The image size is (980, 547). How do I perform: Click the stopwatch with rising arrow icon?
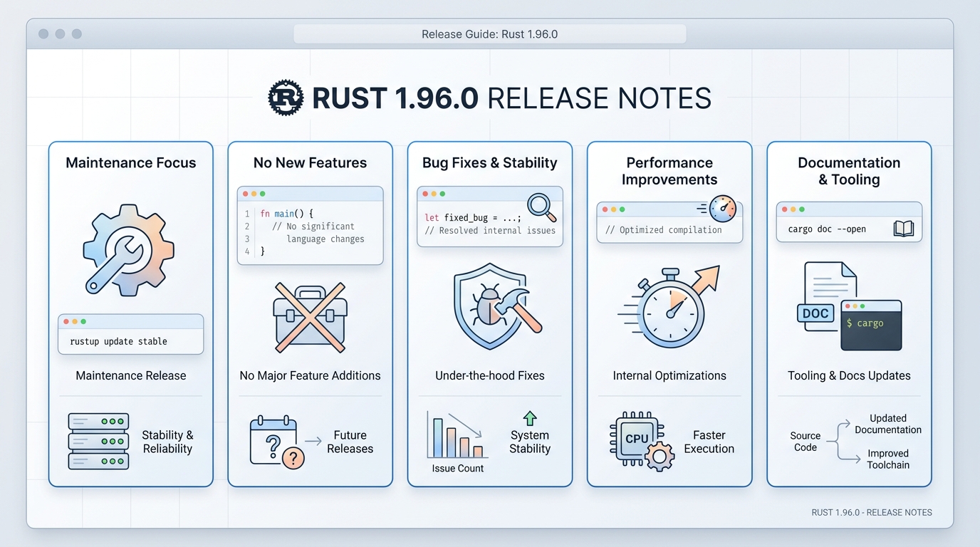click(669, 307)
